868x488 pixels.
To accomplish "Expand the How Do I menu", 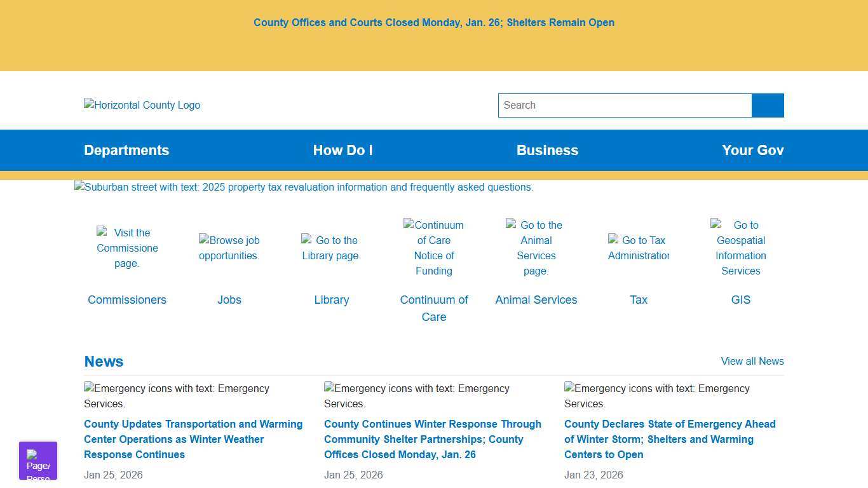I will click(x=342, y=151).
